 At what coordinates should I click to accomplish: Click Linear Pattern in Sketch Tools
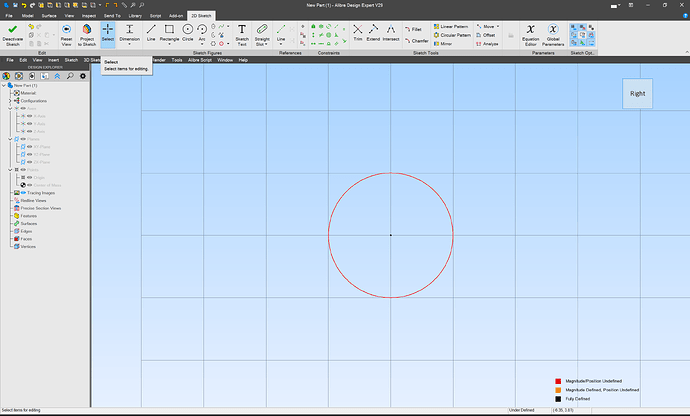coord(451,26)
